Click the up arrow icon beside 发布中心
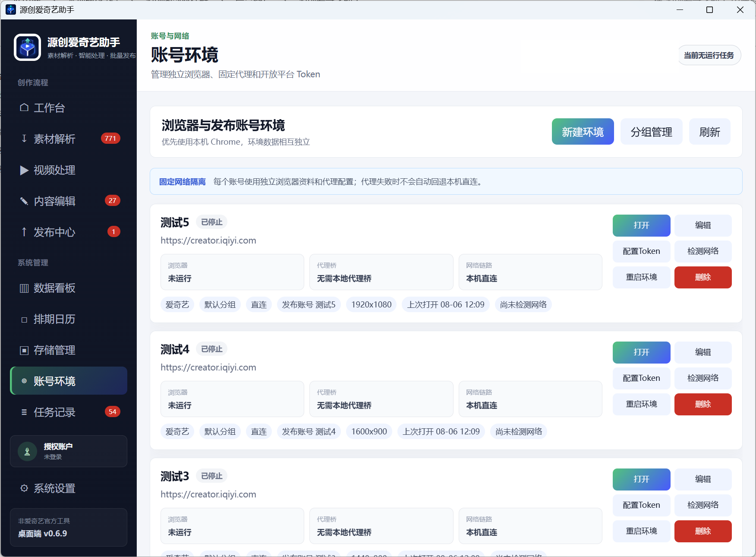This screenshot has height=557, width=756. [x=24, y=232]
